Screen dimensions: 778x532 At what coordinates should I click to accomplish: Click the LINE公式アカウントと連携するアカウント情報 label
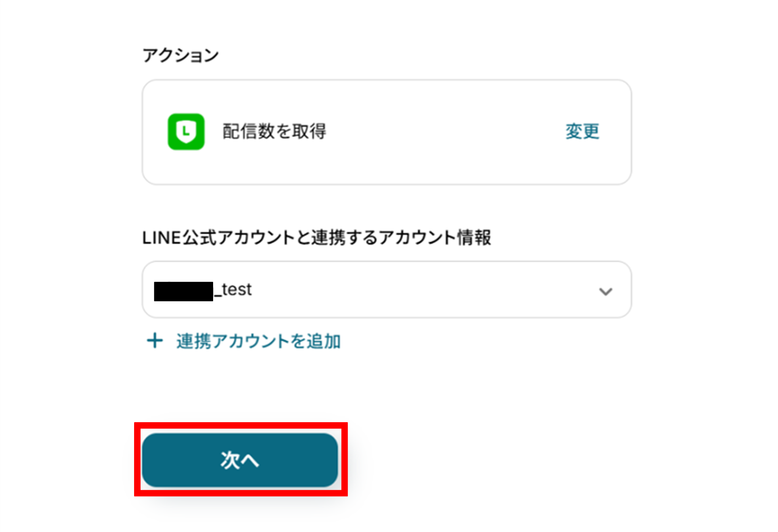coord(316,238)
